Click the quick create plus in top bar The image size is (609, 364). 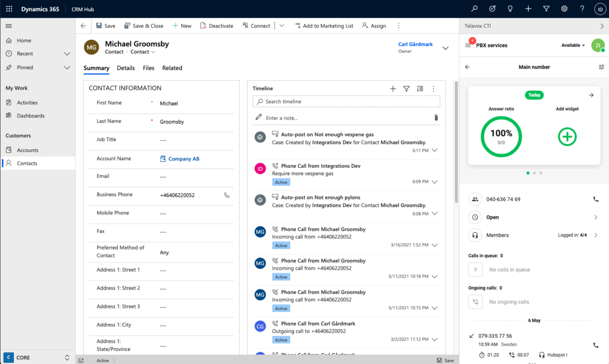(528, 9)
